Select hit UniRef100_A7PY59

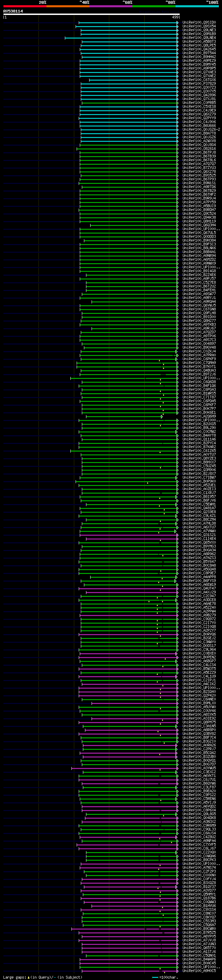click(x=199, y=202)
